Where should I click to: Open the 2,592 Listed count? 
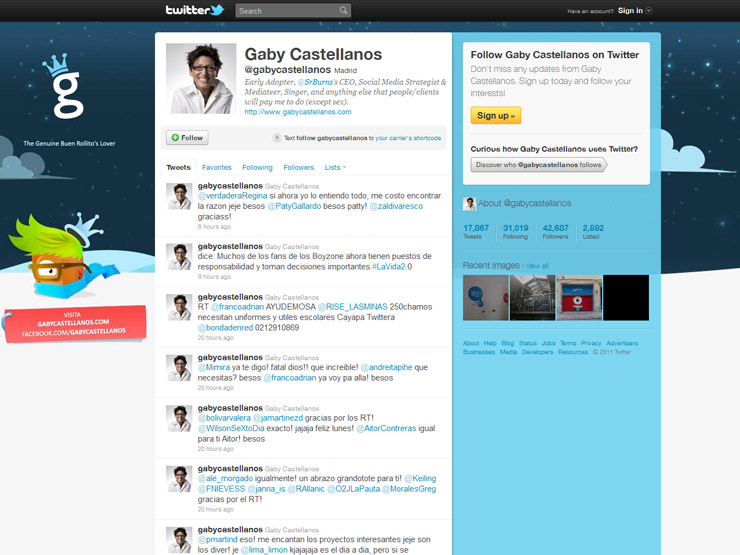tap(593, 231)
